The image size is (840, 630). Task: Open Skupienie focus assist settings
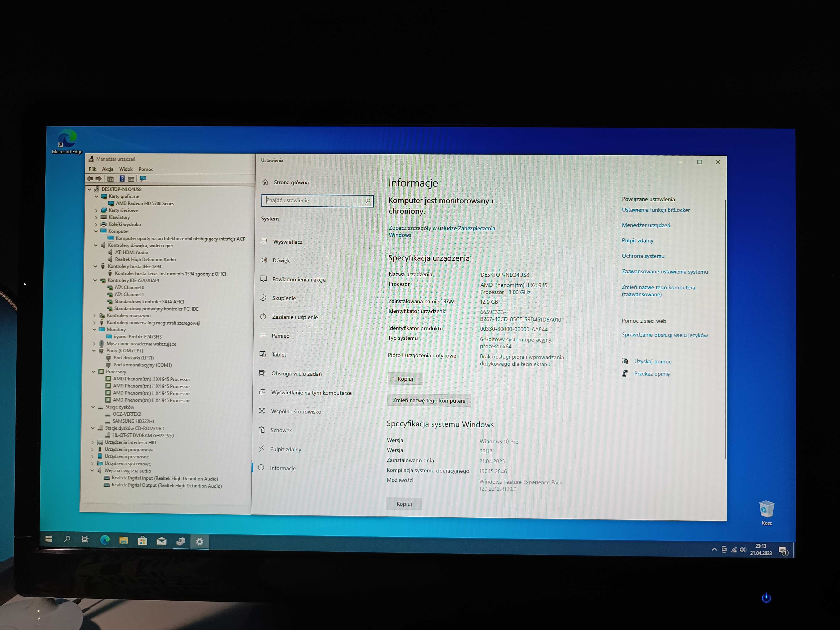[x=284, y=298]
